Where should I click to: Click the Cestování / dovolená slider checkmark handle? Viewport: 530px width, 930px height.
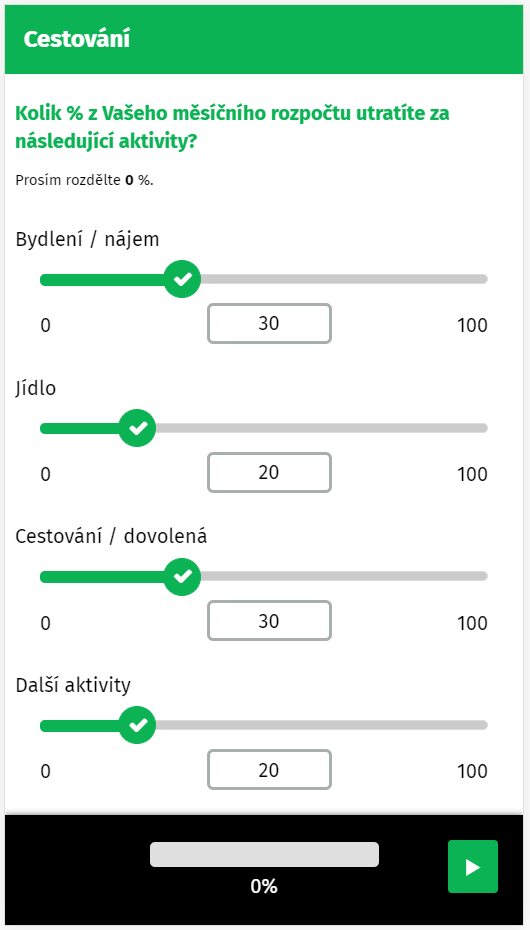pyautogui.click(x=182, y=576)
